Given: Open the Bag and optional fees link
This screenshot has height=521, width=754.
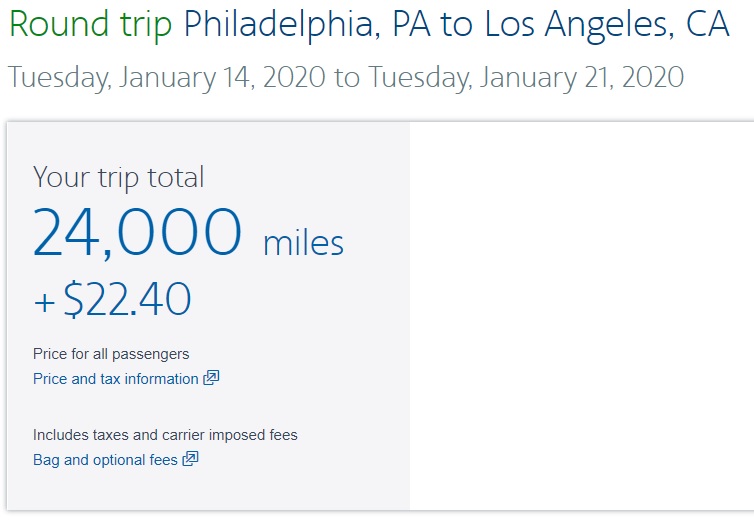Looking at the screenshot, I should click(105, 460).
